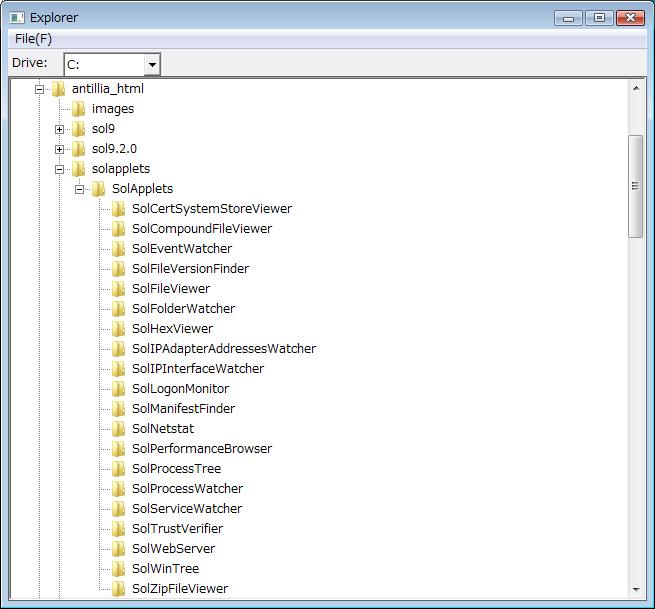
Task: Collapse the antillia_html tree node
Action: [39, 89]
